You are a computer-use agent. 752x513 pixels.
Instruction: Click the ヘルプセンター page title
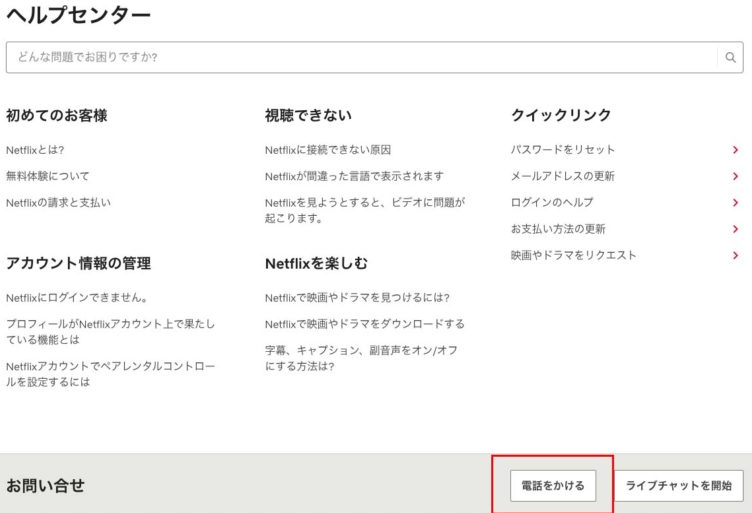[x=79, y=15]
